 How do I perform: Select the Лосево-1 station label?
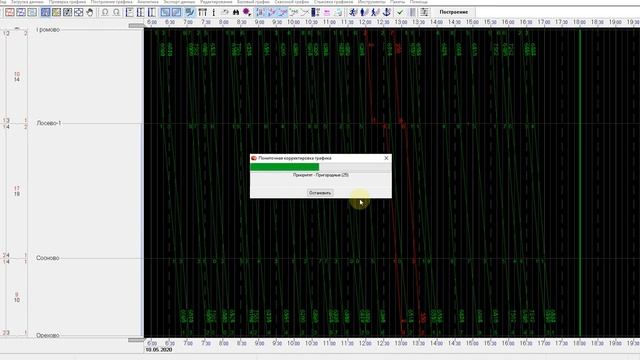[x=49, y=123]
